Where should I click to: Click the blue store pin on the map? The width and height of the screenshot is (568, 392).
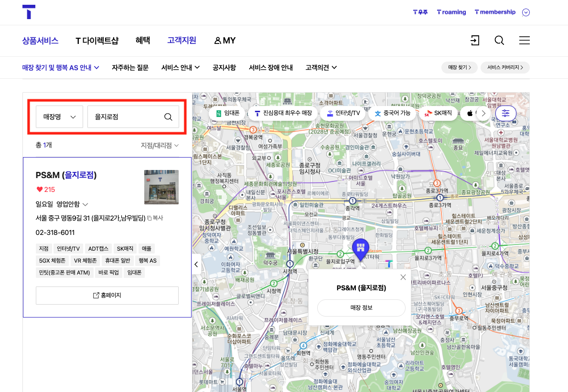pyautogui.click(x=360, y=249)
